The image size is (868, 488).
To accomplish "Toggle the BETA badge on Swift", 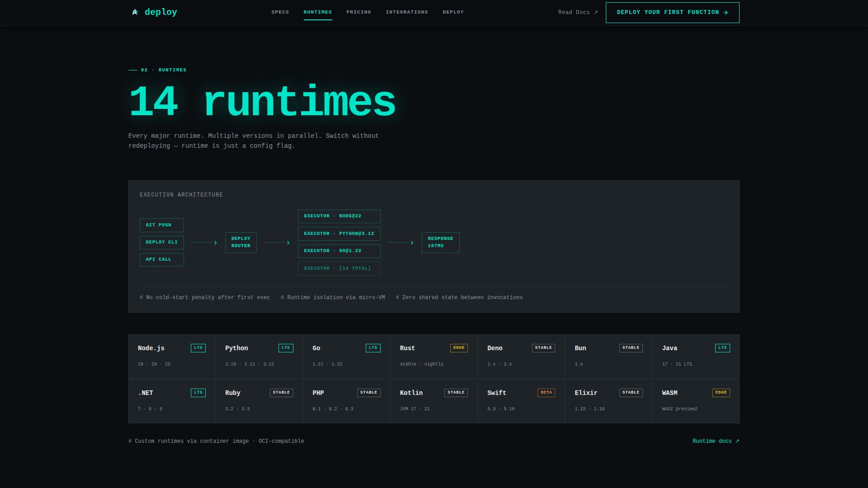I will 546,393.
